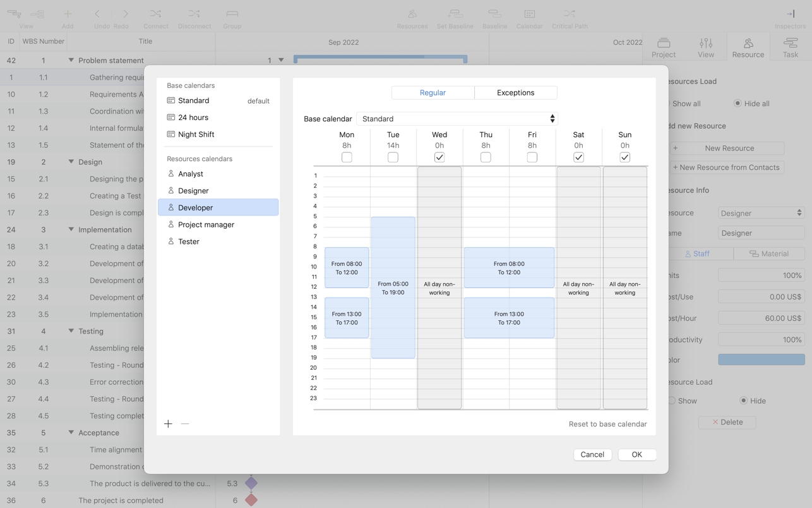812x508 pixels.
Task: Click the red milestone diamond in row 6
Action: [251, 500]
